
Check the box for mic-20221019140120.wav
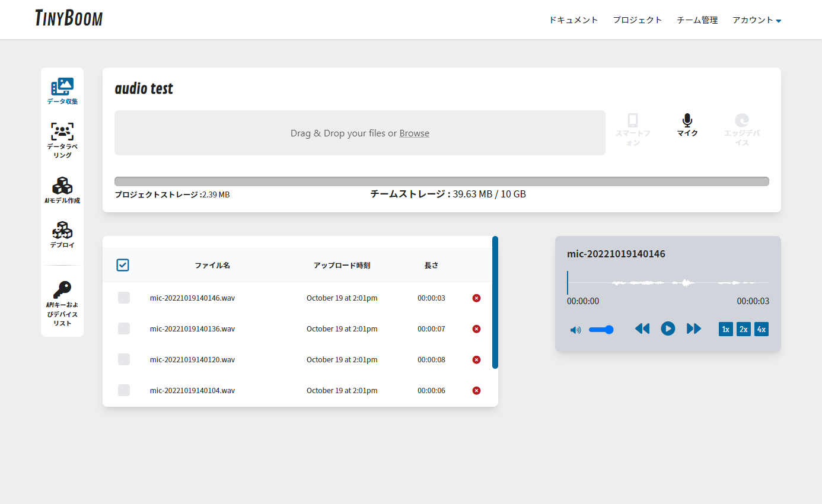(124, 359)
